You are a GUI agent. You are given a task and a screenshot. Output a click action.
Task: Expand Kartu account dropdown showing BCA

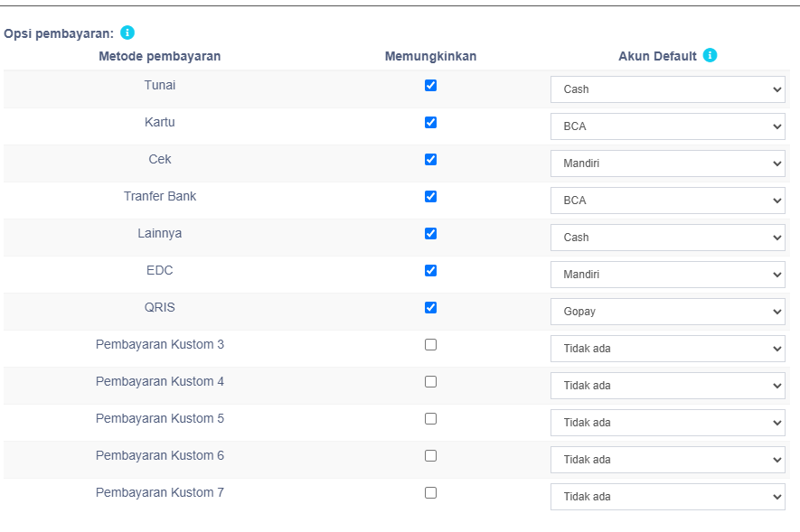(x=667, y=126)
